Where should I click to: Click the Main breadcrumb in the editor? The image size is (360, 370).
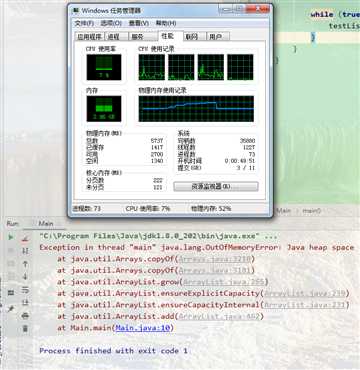coord(284,211)
